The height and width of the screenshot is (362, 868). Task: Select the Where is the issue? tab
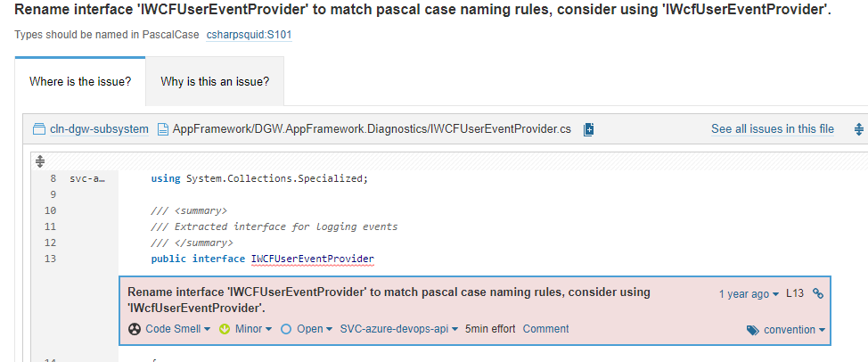(x=80, y=81)
